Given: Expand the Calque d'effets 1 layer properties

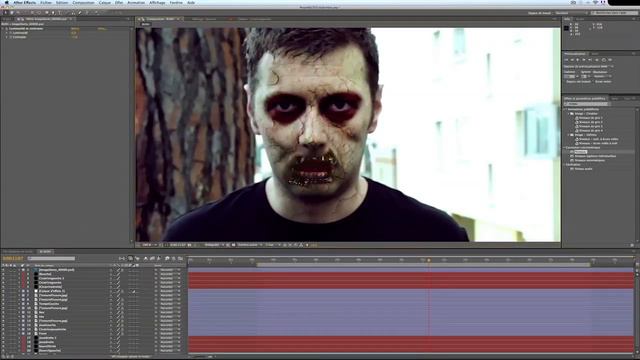Looking at the screenshot, I should [x=19, y=291].
